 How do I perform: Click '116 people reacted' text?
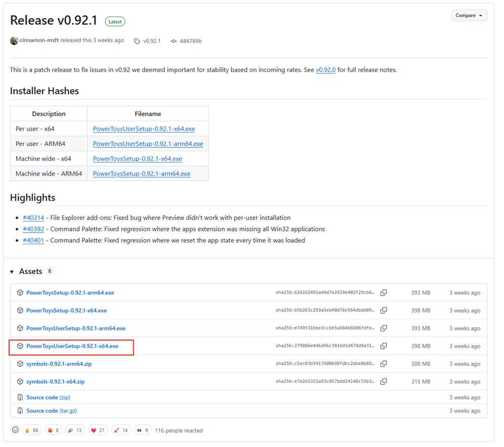pos(179,430)
